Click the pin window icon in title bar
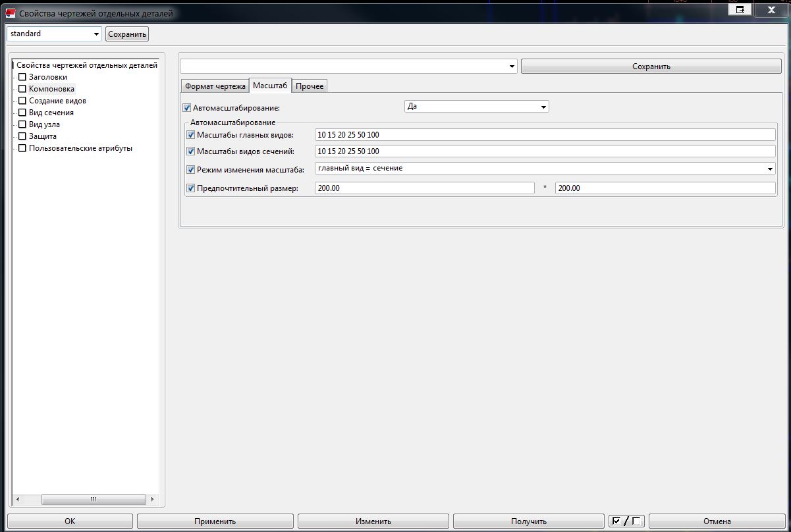This screenshot has height=532, width=791. (740, 10)
